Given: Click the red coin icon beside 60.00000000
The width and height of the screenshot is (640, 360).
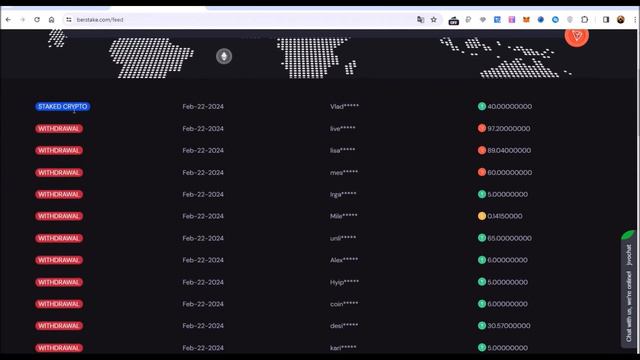Looking at the screenshot, I should 482,172.
